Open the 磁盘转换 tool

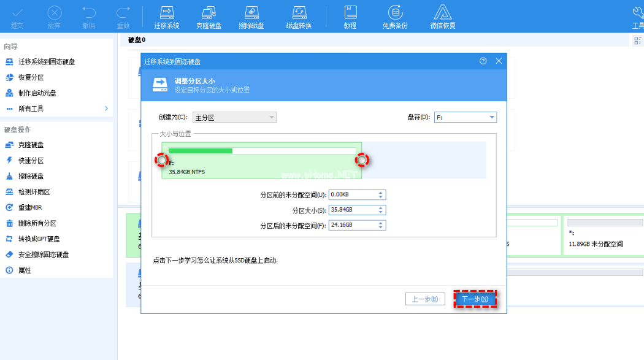pyautogui.click(x=299, y=17)
